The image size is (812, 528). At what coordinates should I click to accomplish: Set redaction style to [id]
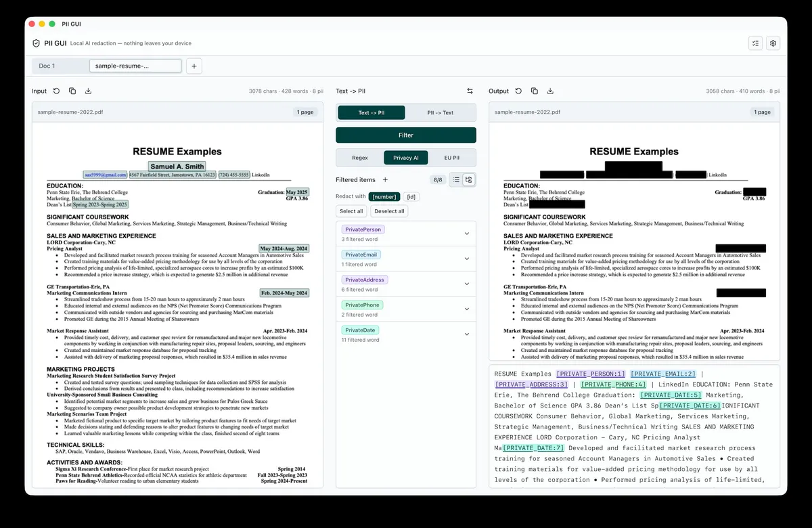point(411,196)
